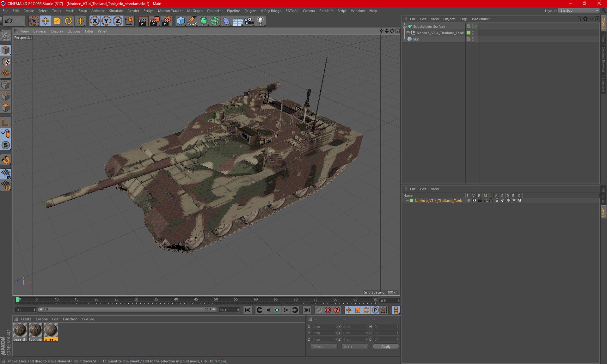Screen dimensions: 607x364
Task: Open the Sculpt menu
Action: (148, 11)
